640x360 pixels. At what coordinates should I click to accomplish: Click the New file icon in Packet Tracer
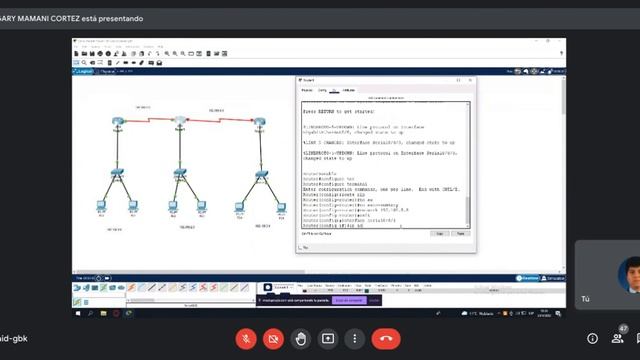point(76,53)
